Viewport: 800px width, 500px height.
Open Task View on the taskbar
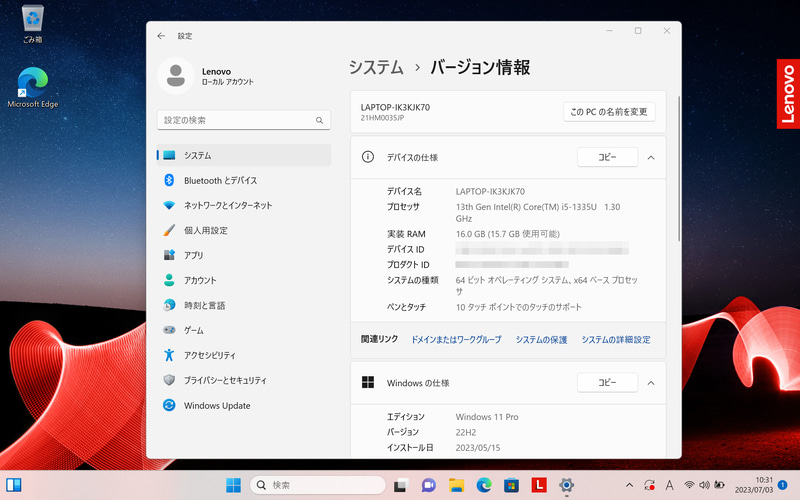point(401,485)
